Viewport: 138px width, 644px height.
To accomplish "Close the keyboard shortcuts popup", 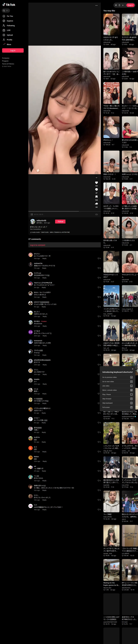I will [133, 369].
